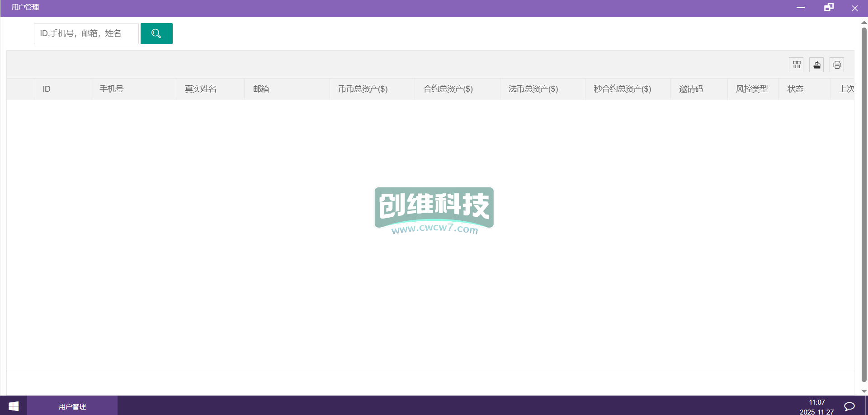The image size is (868, 415).
Task: Click the taskbar clock showing 11:07
Action: 816,406
